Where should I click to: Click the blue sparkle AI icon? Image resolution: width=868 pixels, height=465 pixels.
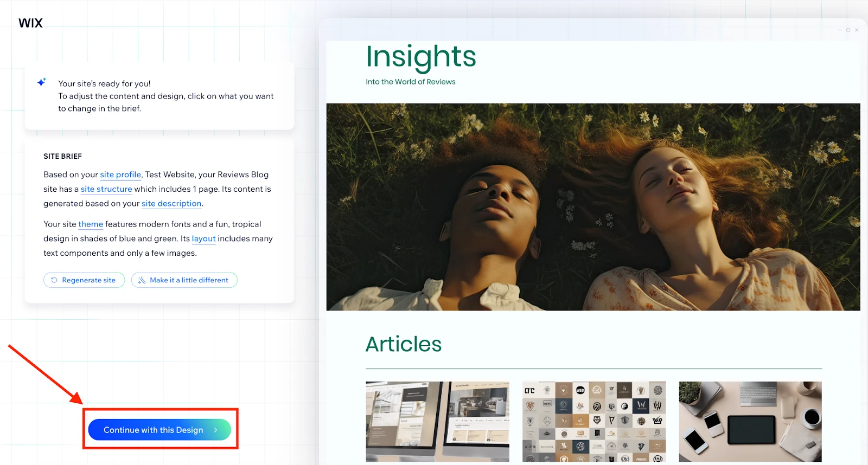[42, 82]
